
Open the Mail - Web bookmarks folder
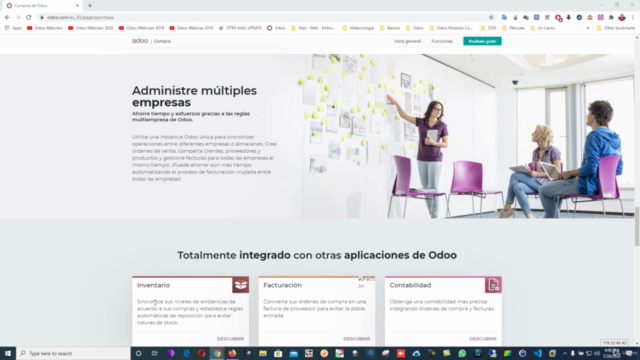(313, 28)
